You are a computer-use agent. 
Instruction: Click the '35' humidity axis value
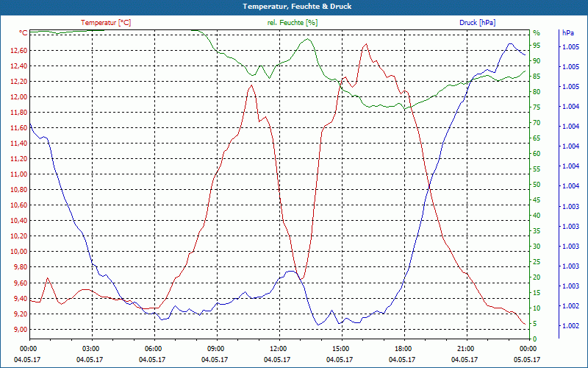[x=537, y=231]
